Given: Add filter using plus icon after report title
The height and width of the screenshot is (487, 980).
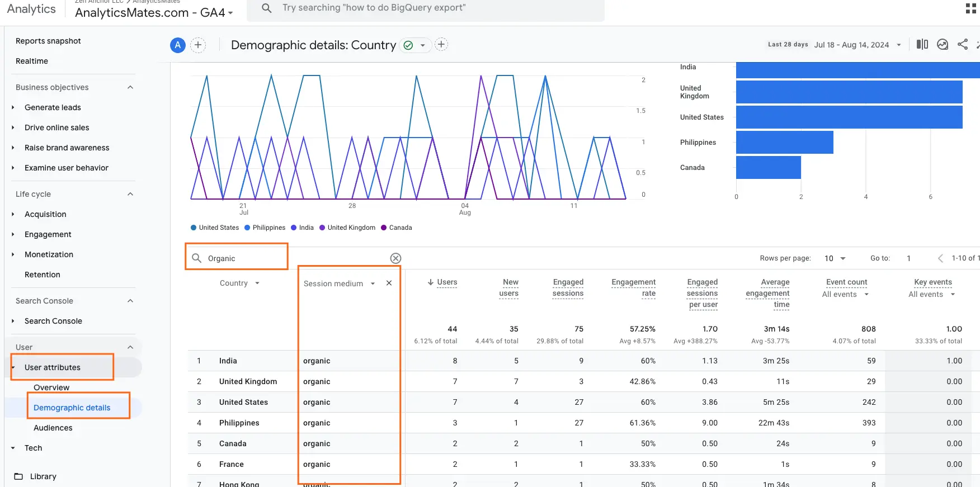Looking at the screenshot, I should (x=441, y=45).
